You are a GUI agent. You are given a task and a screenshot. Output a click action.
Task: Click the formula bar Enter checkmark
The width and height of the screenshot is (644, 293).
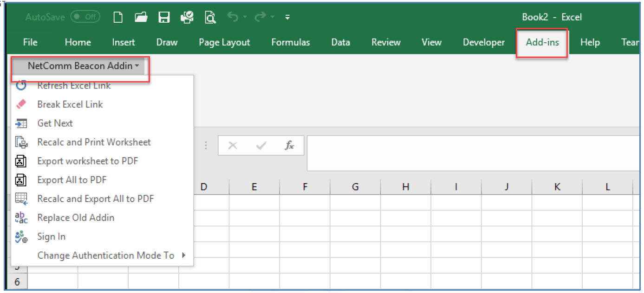(x=261, y=146)
